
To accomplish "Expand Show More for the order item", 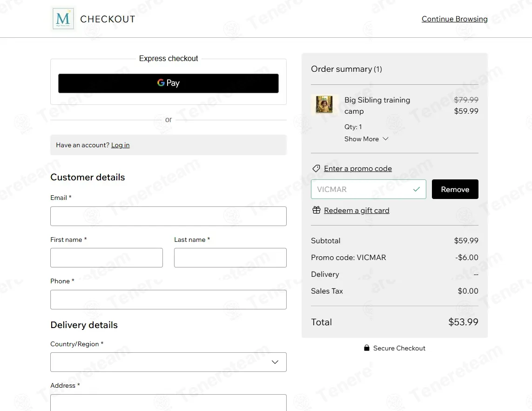I will 366,139.
